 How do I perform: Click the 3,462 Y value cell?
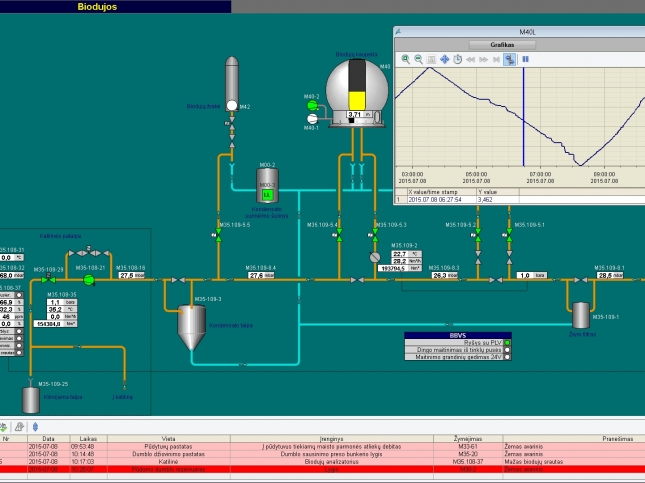pyautogui.click(x=498, y=200)
